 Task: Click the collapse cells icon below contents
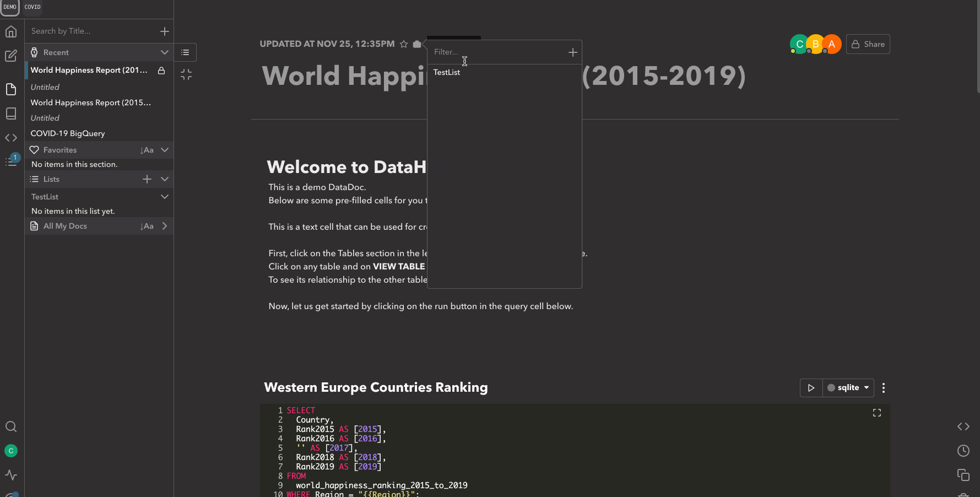pos(186,74)
